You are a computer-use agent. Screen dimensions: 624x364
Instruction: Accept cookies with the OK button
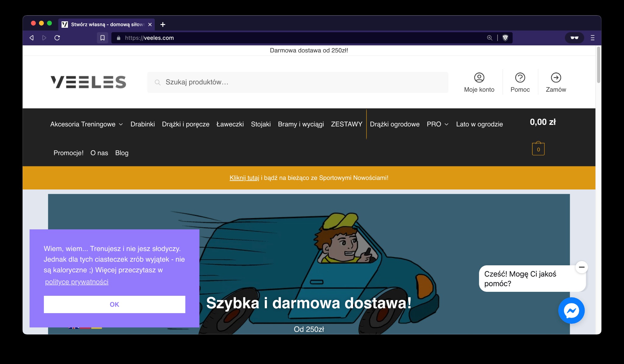click(115, 304)
